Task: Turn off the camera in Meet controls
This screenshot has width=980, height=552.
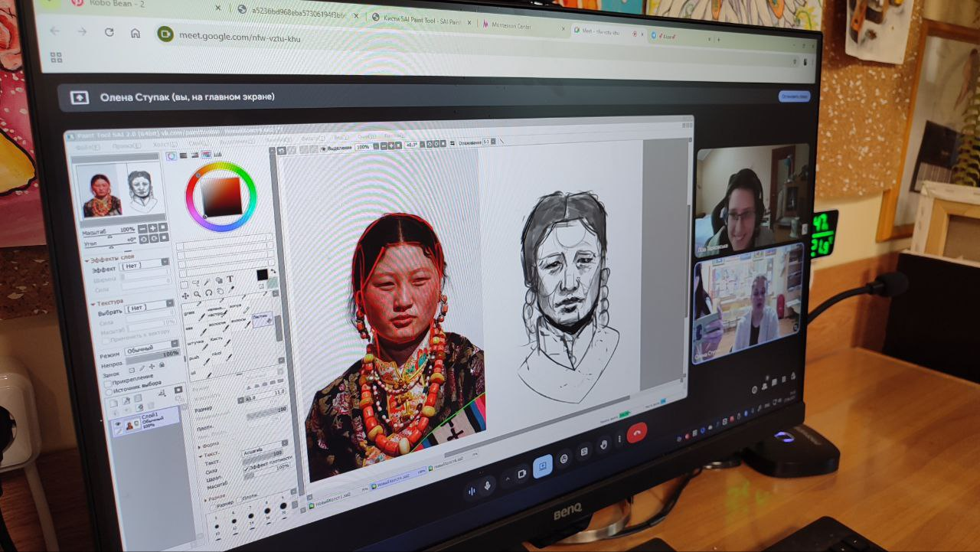Action: (522, 474)
